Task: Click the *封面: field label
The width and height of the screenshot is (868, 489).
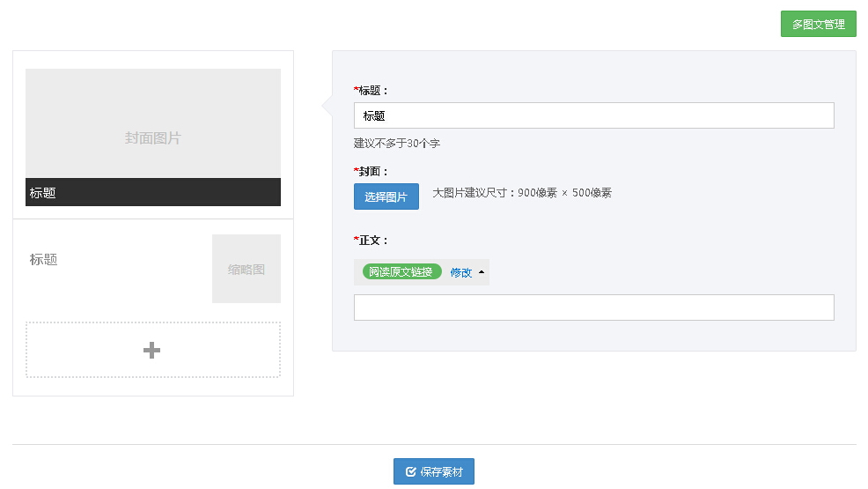Action: [x=371, y=171]
